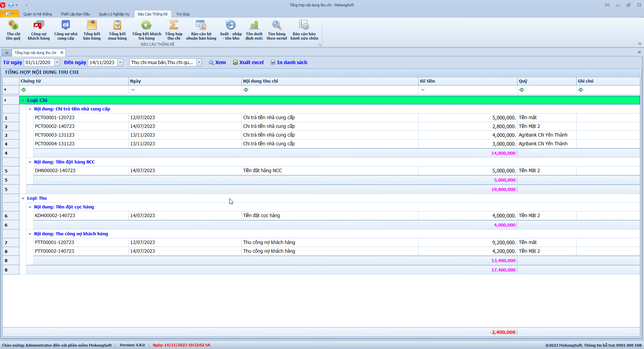Collapse the Loại: Thu group
Image resolution: width=644 pixels, height=349 pixels.
(23, 198)
